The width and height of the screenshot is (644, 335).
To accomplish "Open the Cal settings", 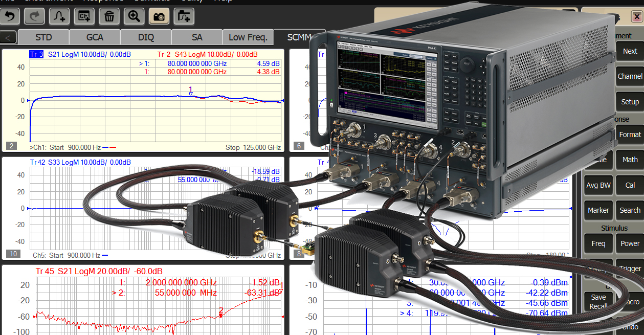I will click(x=629, y=185).
